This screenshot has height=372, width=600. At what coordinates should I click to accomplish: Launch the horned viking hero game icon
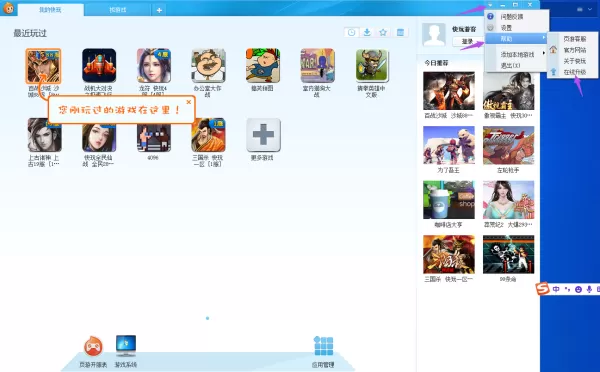pyautogui.click(x=372, y=65)
